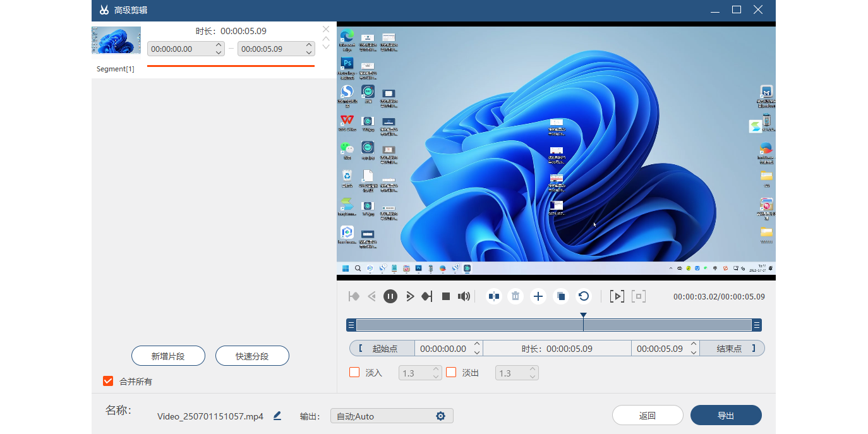Uncheck the 合并所有 merge all checkbox
This screenshot has height=434, width=868.
[x=108, y=381]
